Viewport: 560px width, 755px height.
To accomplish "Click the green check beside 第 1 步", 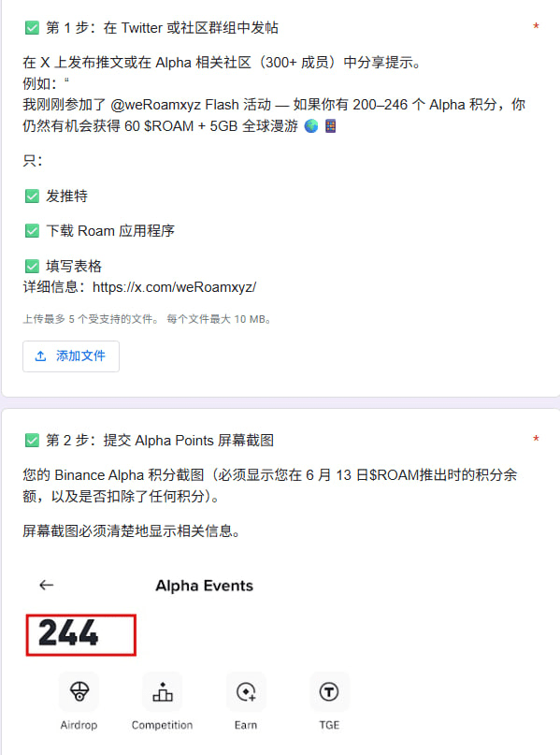I will tap(32, 28).
